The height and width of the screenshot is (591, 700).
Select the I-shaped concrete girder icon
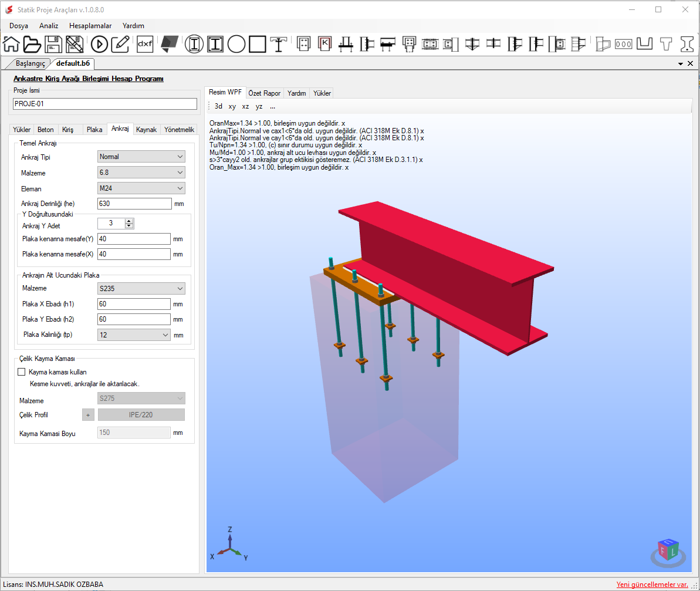coord(687,44)
